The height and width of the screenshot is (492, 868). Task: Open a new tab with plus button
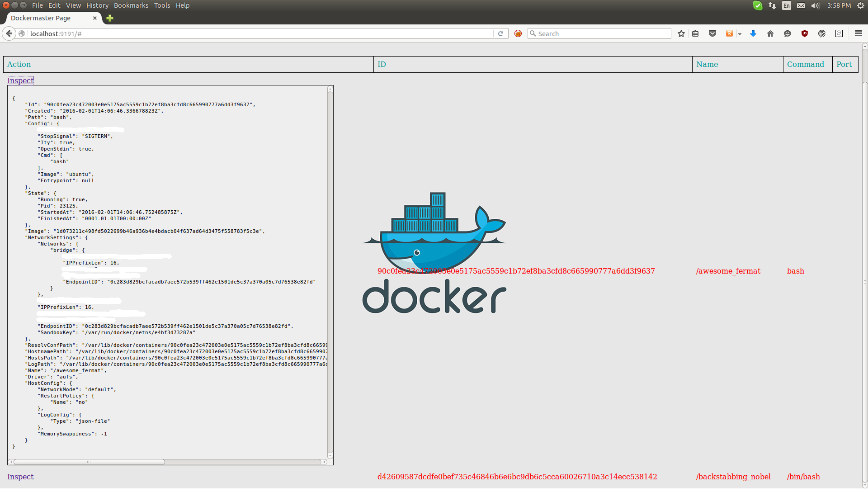click(110, 18)
